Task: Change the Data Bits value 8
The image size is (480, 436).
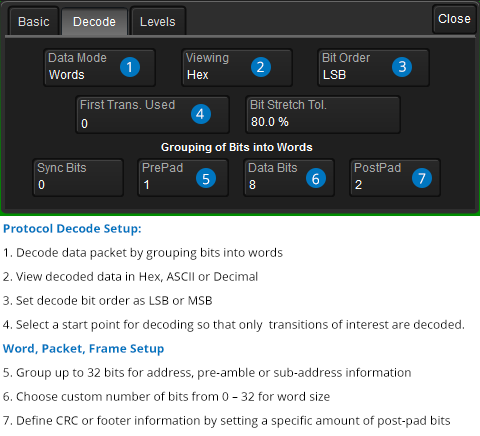Action: point(289,178)
